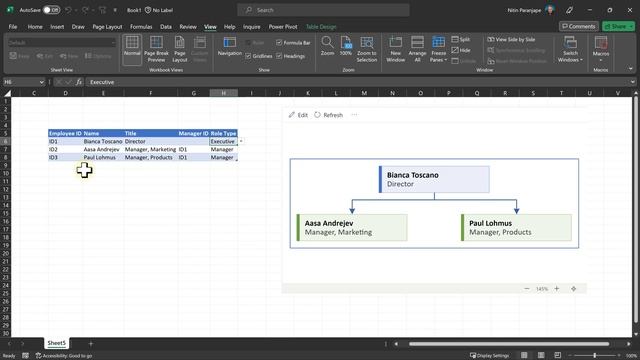Click the Undo arrow in title bar

tap(68, 10)
